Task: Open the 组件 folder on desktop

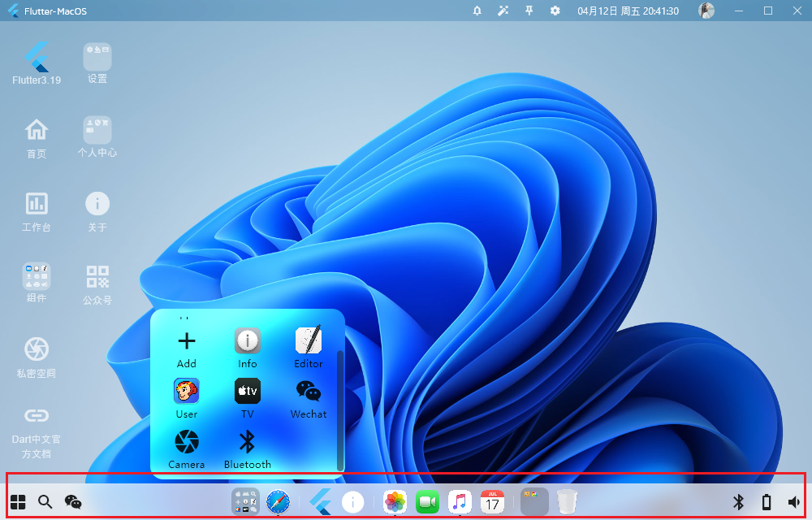Action: (x=37, y=283)
